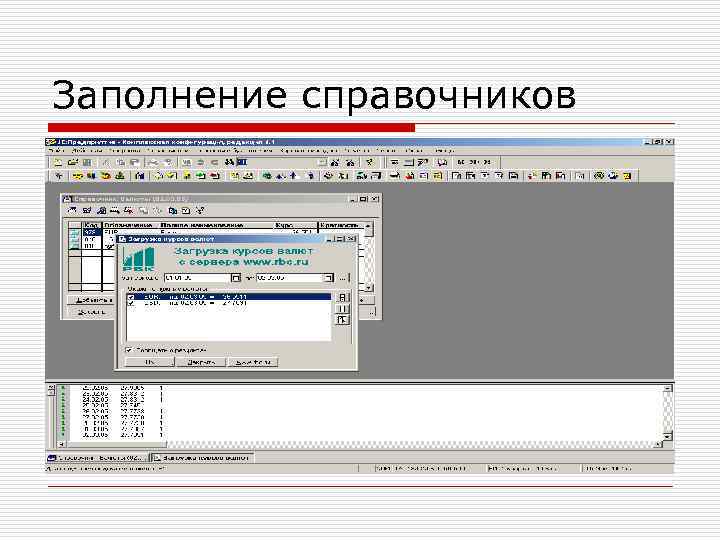The width and height of the screenshot is (720, 540).
Task: Click Код column header in Currencies table
Action: click(92, 225)
